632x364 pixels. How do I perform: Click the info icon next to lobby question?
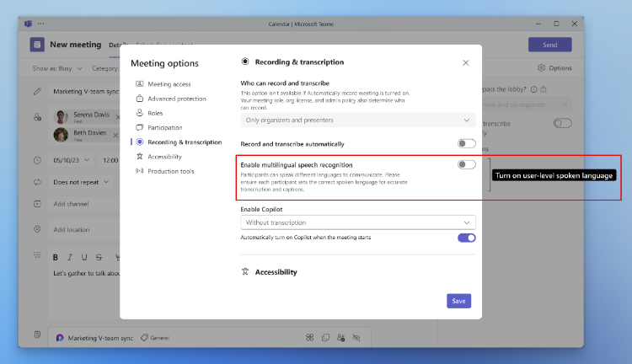point(533,89)
